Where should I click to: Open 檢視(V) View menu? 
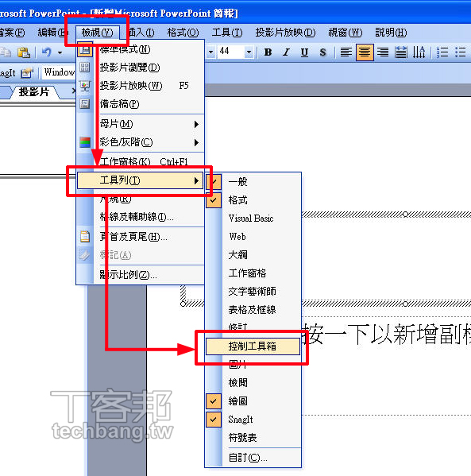(97, 32)
